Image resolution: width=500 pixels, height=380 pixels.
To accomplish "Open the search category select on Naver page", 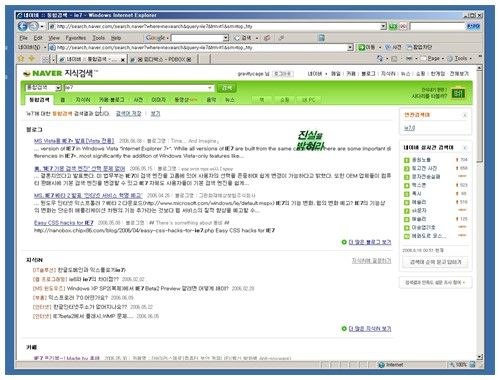I will 44,88.
